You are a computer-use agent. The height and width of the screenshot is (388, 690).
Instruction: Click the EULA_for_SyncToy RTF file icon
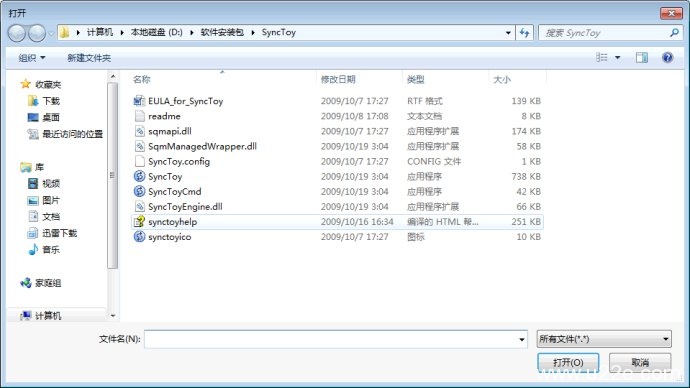(x=139, y=101)
